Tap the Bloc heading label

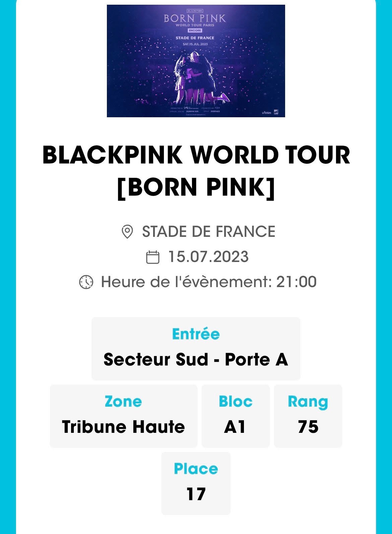[236, 401]
